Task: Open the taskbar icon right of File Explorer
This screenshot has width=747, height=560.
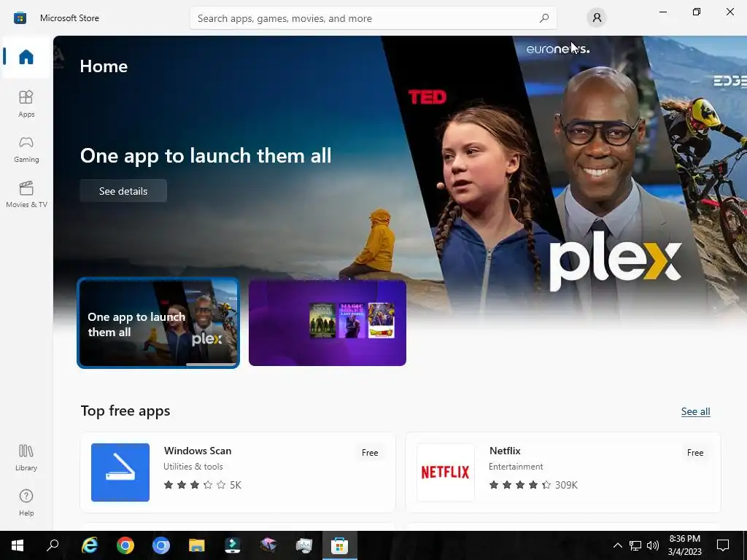Action: click(233, 545)
